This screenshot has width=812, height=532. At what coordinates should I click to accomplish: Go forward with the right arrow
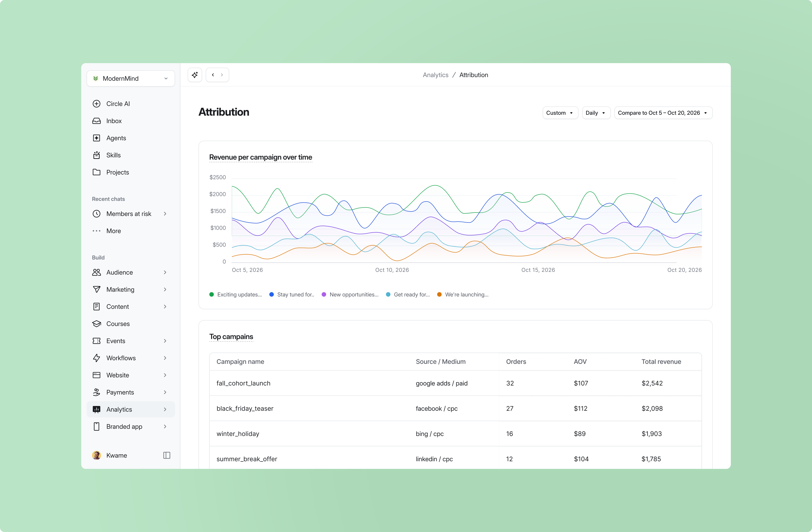[x=222, y=75]
